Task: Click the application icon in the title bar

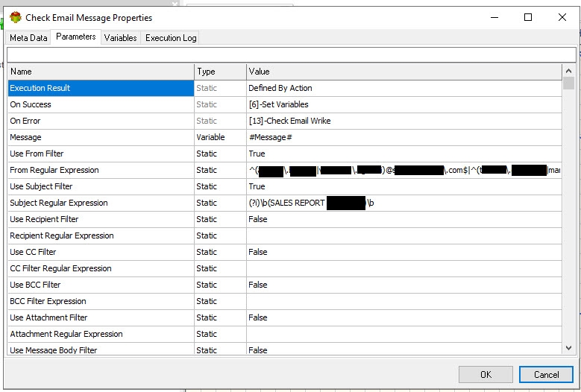Action: pyautogui.click(x=16, y=17)
